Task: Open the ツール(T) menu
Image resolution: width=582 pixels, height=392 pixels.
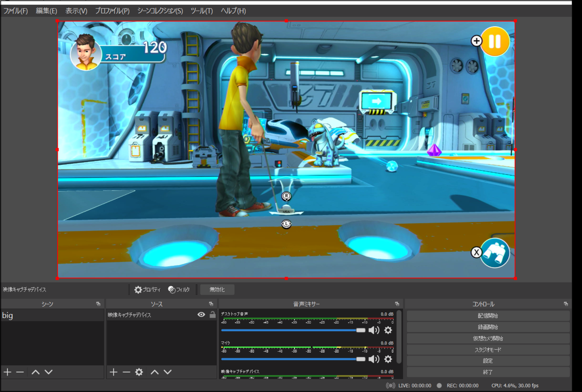Action: point(202,11)
